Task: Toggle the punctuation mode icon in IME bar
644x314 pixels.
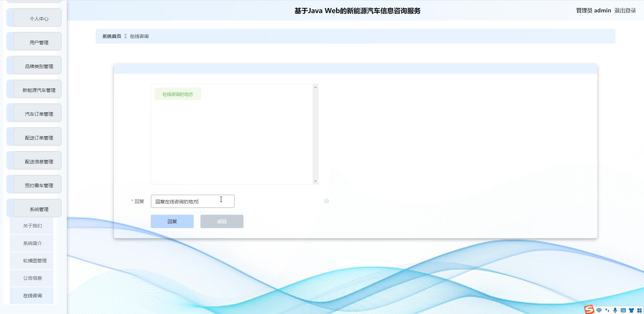Action: pyautogui.click(x=607, y=310)
